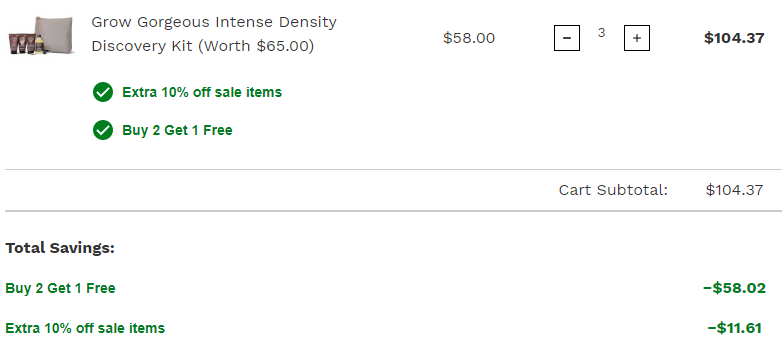Click the −$11.61 savings amount

click(735, 328)
